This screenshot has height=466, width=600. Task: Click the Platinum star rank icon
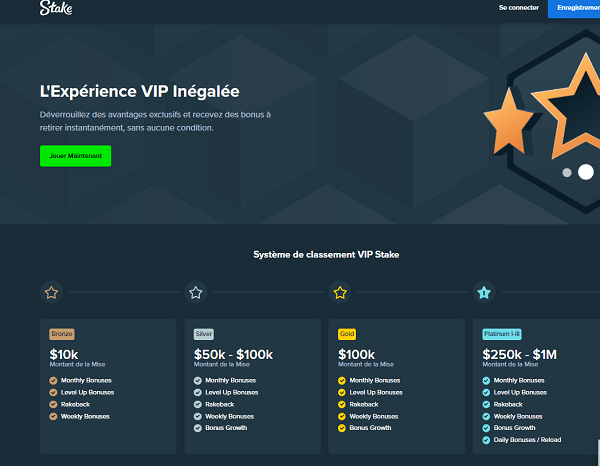484,292
